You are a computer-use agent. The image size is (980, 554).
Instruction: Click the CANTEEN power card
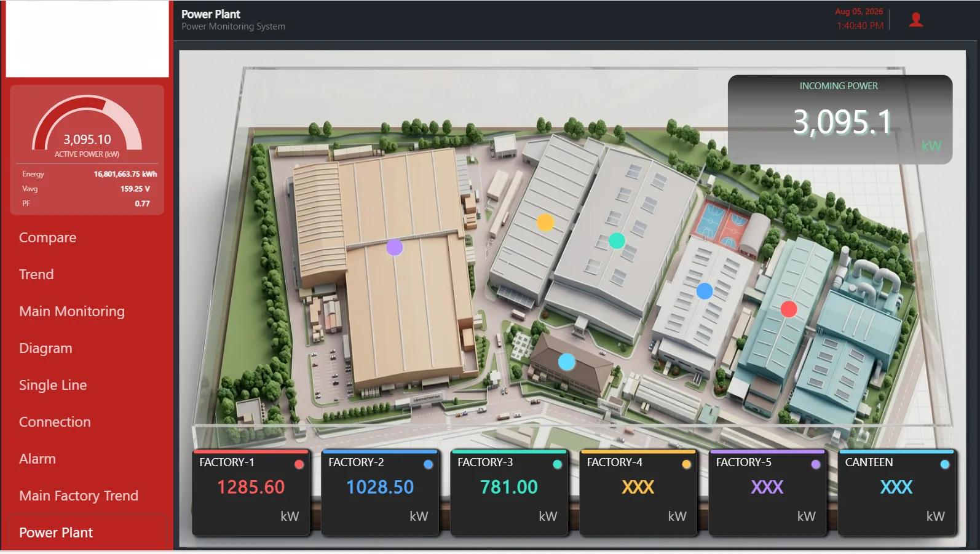coord(896,493)
